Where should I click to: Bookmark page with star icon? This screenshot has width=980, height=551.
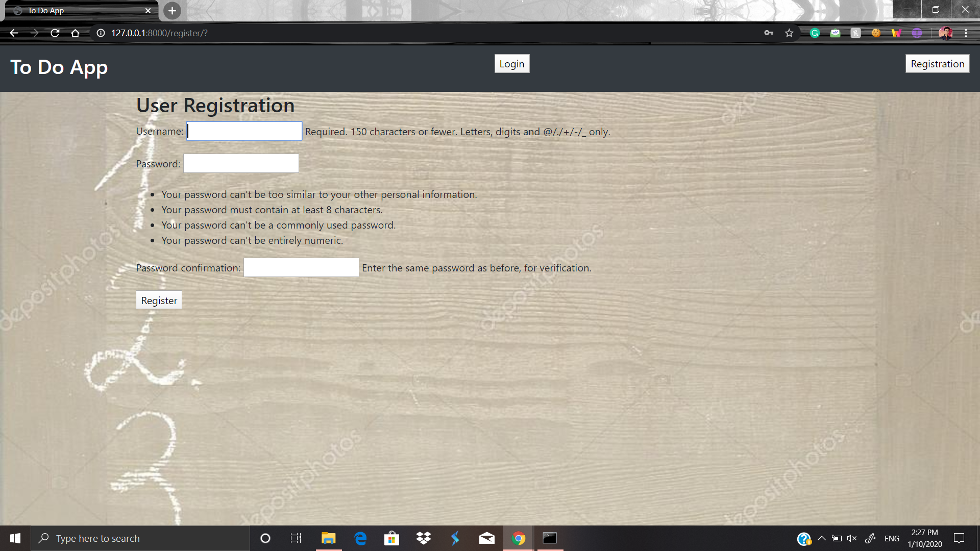tap(789, 33)
